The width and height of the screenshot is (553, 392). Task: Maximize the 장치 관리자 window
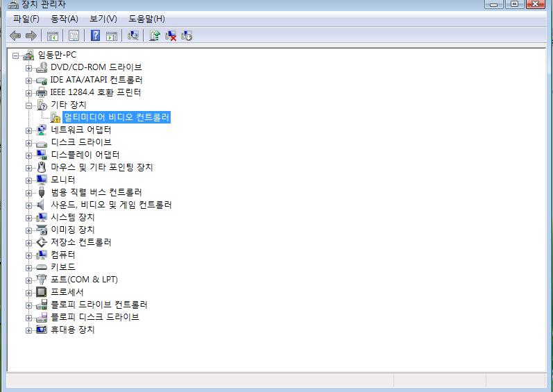coord(515,4)
